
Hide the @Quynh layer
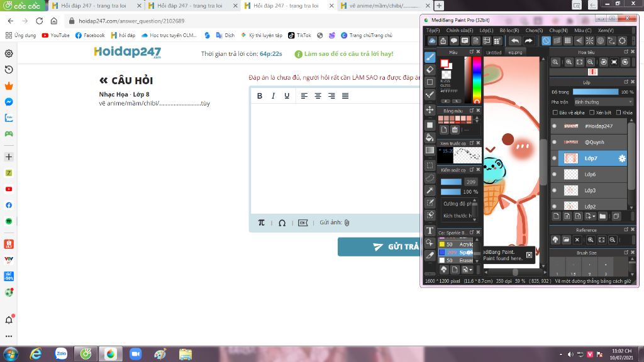tap(555, 142)
